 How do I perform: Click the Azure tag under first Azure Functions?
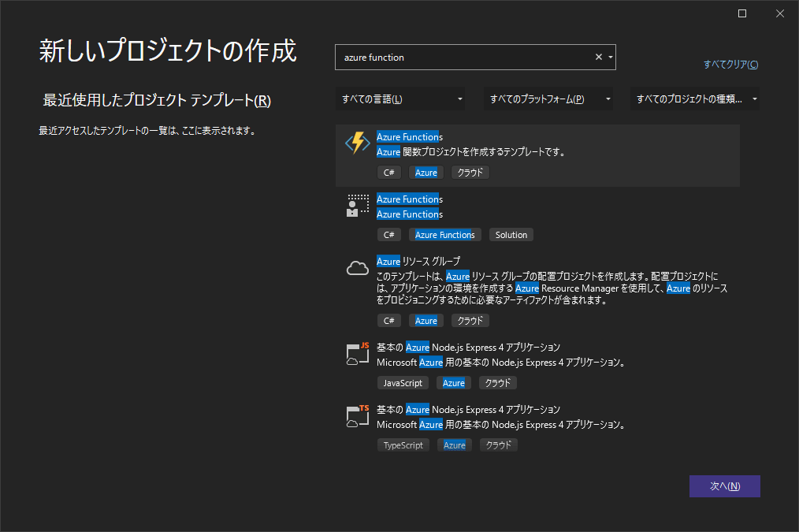(x=426, y=173)
